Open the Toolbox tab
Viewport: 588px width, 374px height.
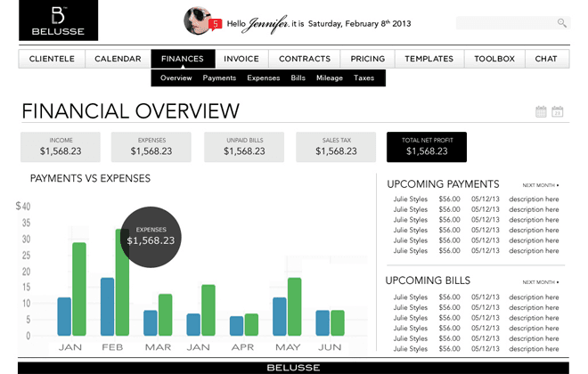click(494, 59)
